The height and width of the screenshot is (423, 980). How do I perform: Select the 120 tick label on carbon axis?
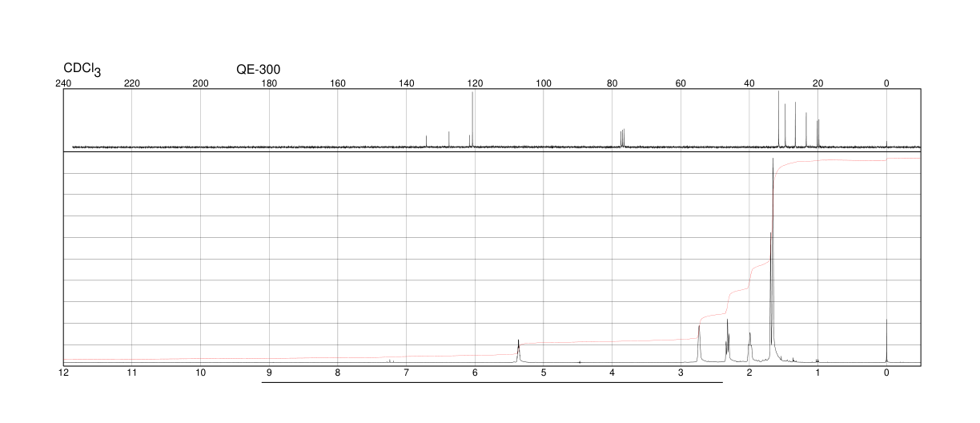(x=475, y=83)
